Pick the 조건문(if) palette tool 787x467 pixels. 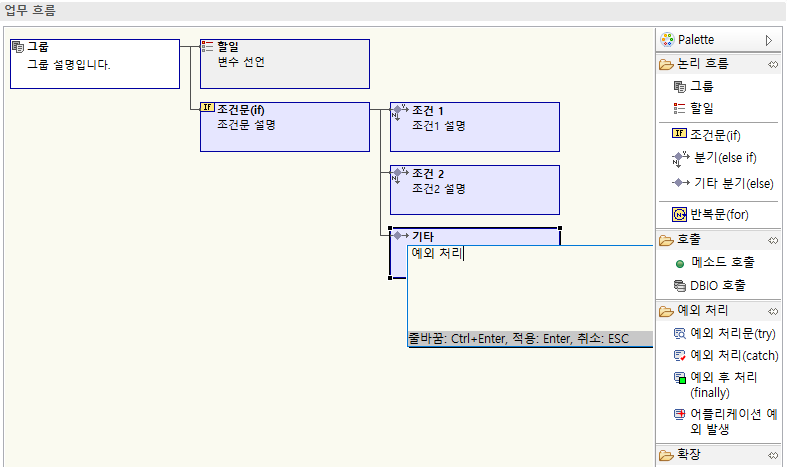pyautogui.click(x=714, y=134)
